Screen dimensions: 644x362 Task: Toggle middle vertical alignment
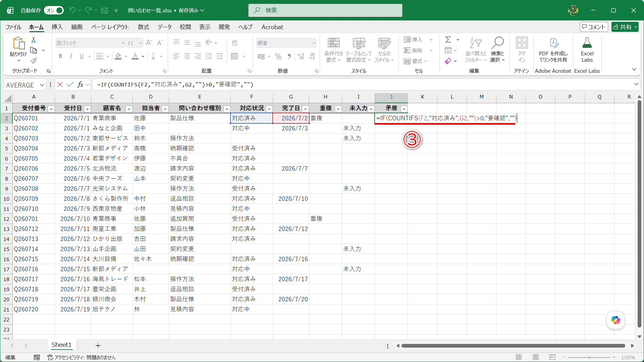click(x=187, y=43)
